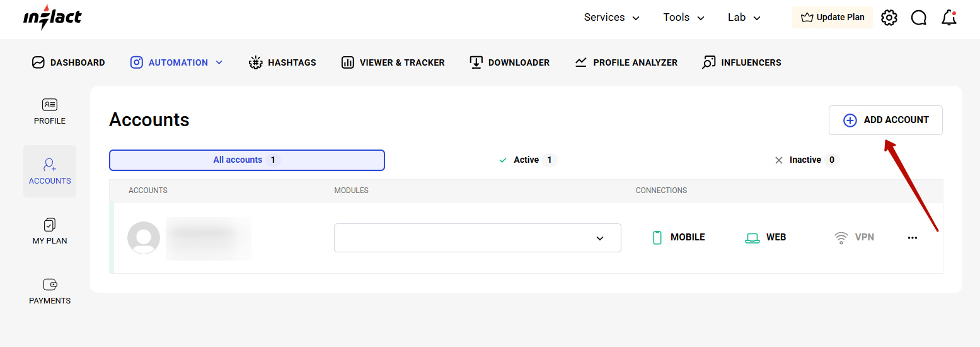Screen dimensions: 980x347
Task: Click the Add Account button
Action: [x=885, y=120]
